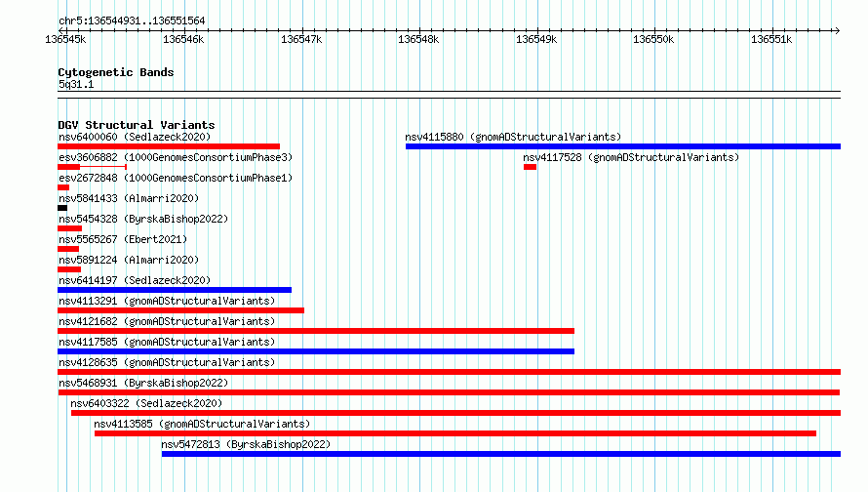Select the blue bar of nsv4115880
The width and height of the screenshot is (868, 492).
click(x=623, y=146)
